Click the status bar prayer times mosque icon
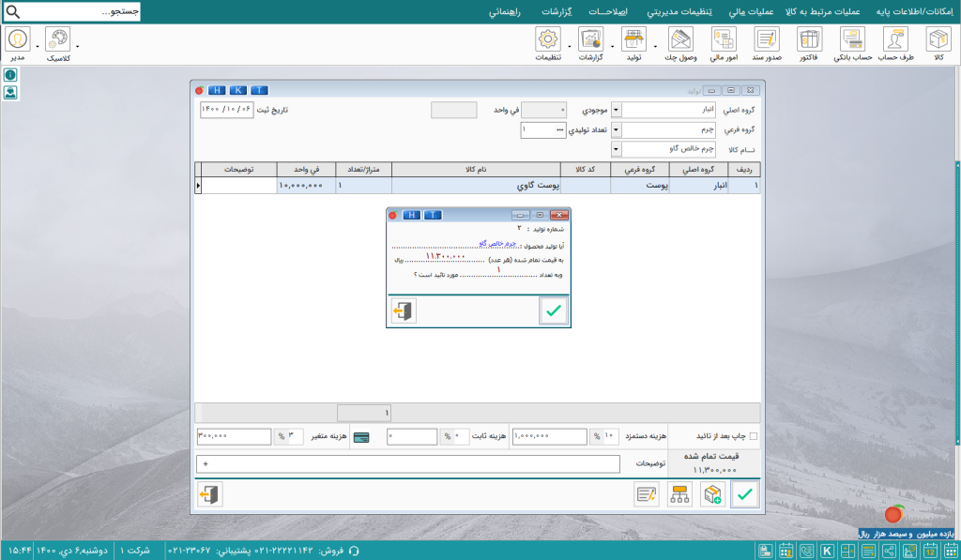Viewport: 961px width, 560px height. point(909,551)
